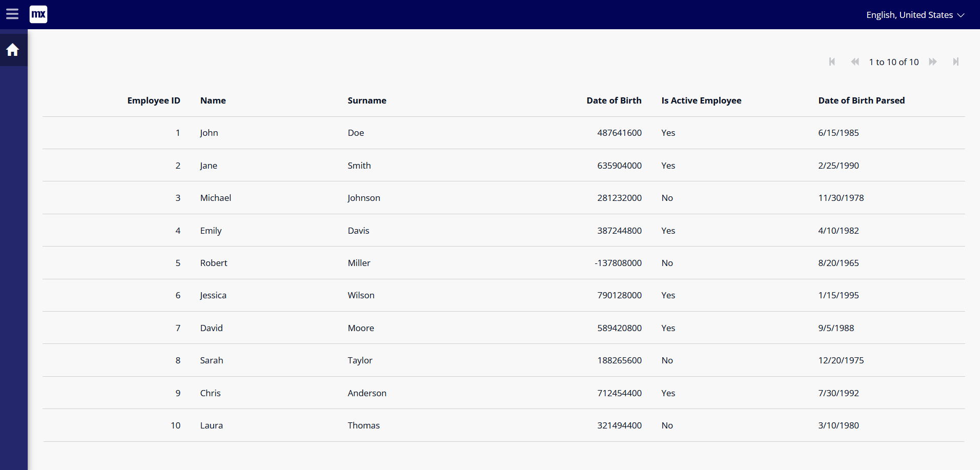The width and height of the screenshot is (980, 470).
Task: Sort by Name column header
Action: point(213,100)
